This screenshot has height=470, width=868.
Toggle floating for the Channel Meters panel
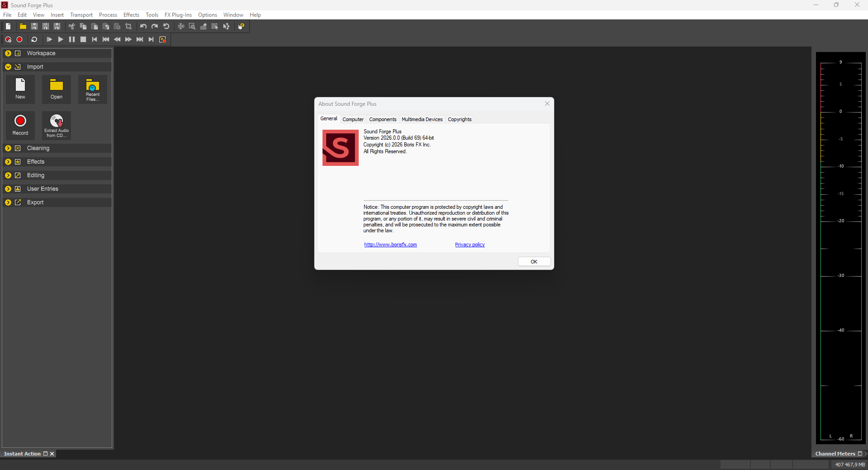coord(860,454)
